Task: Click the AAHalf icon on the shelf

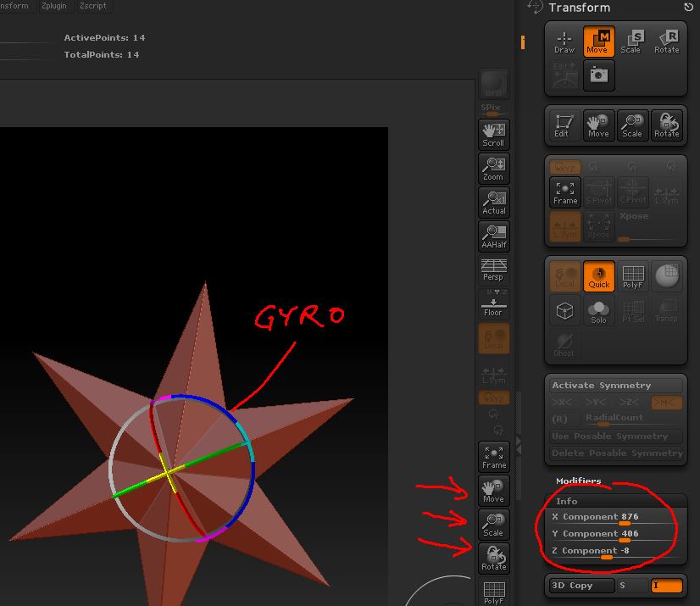Action: pyautogui.click(x=494, y=236)
